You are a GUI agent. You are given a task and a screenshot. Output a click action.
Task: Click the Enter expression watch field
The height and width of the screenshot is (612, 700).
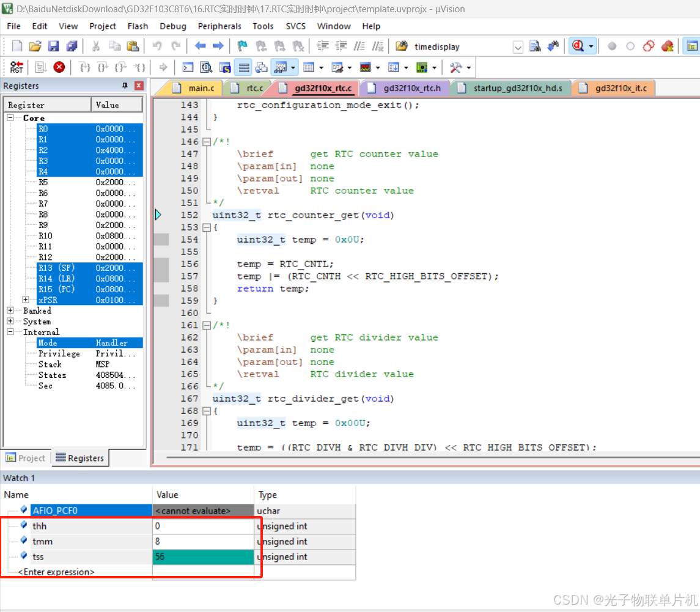click(56, 572)
